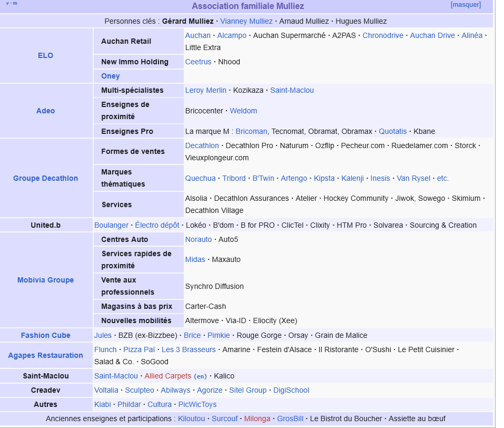Open the Brice link

coord(192,335)
